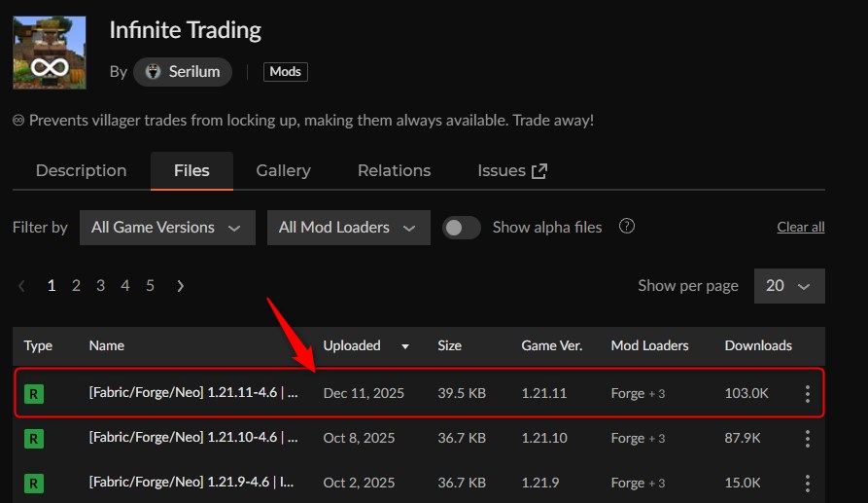Click the Mods category tag
The width and height of the screenshot is (868, 503).
(x=285, y=71)
